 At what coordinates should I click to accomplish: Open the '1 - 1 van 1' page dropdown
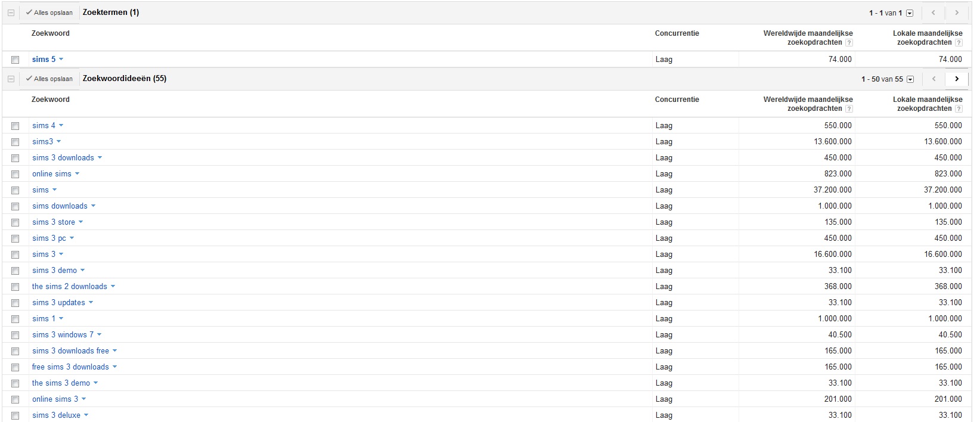909,13
